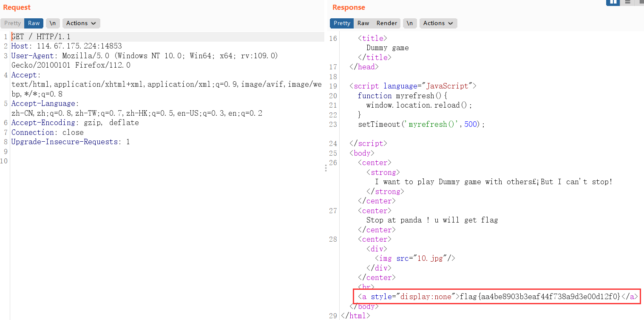Toggle \n non-printable characters in Request panel
Screen dimensions: 644x320
pyautogui.click(x=53, y=23)
